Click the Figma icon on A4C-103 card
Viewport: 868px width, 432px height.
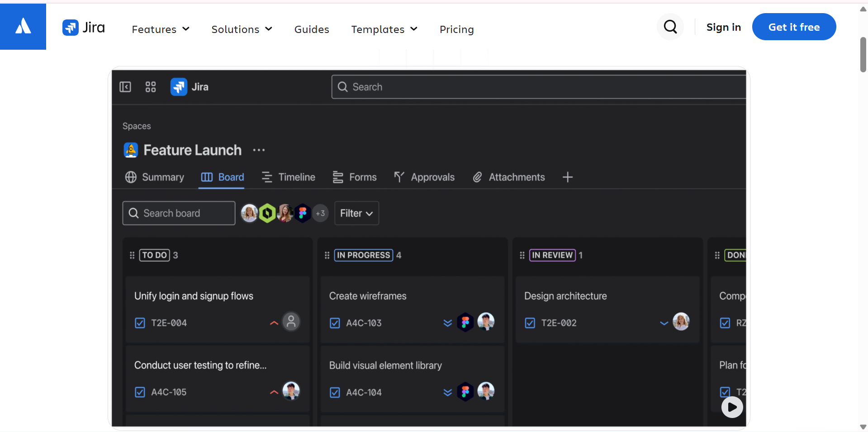point(465,322)
